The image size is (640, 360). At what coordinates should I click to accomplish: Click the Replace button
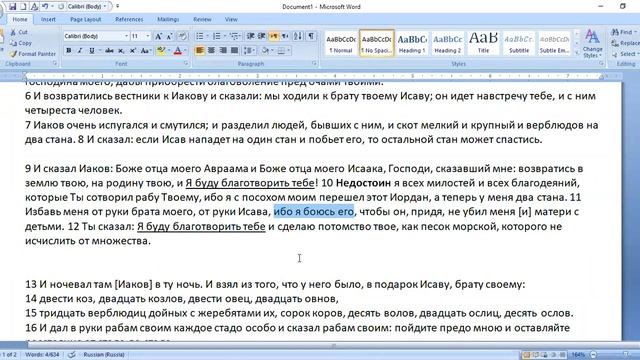coord(625,43)
